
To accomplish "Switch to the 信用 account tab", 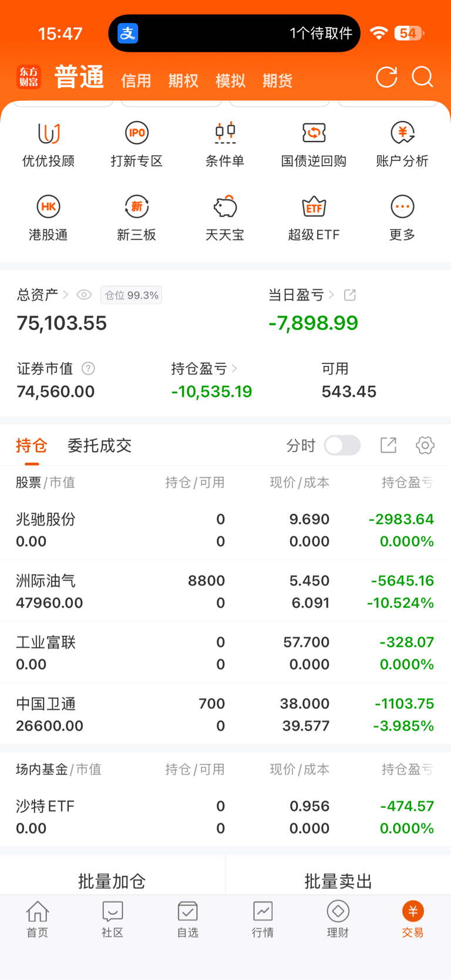I will tap(136, 80).
